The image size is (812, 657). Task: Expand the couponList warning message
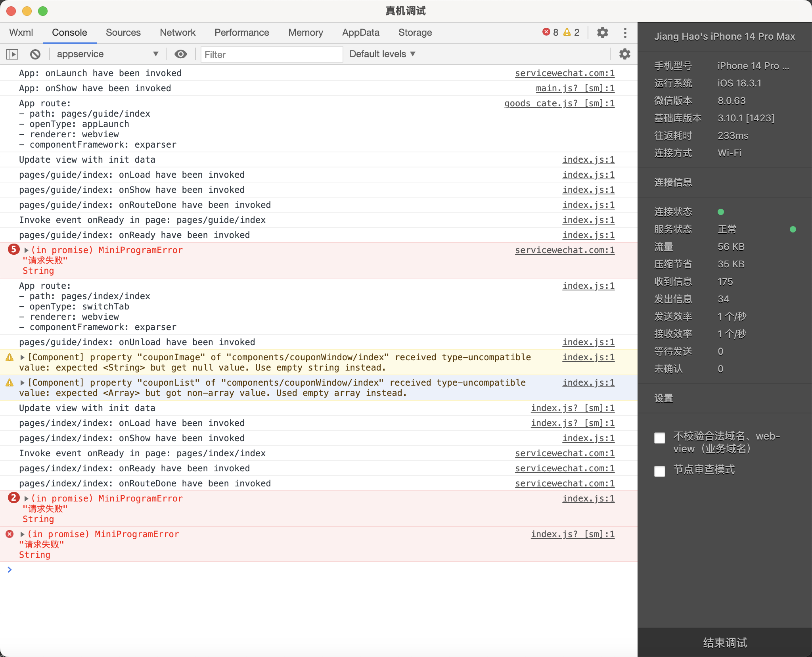click(23, 383)
